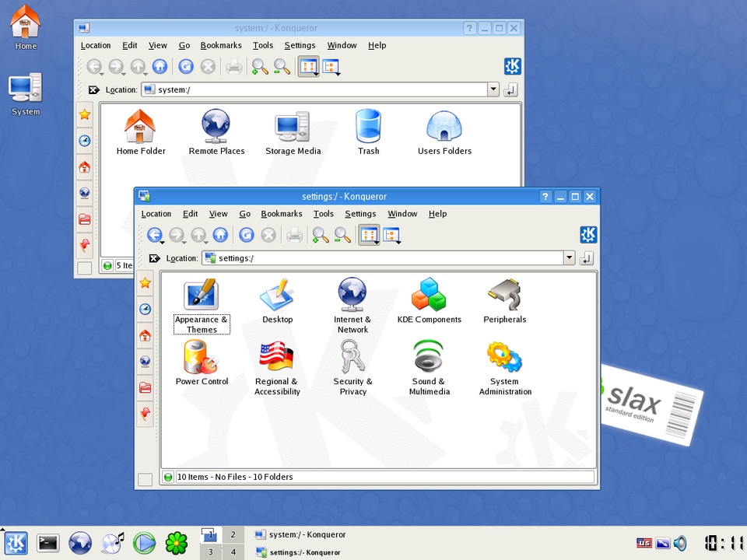Open the Help menu in the system:/ window
The width and height of the screenshot is (747, 560).
[377, 45]
